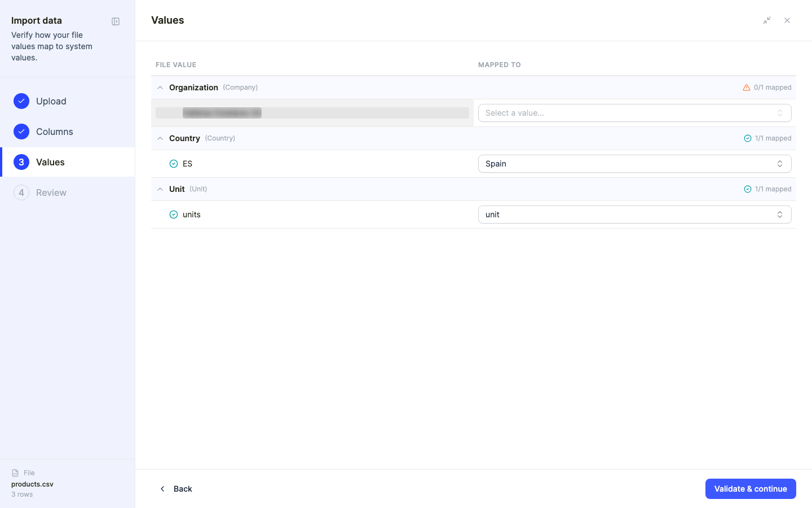Image resolution: width=812 pixels, height=508 pixels.
Task: Click the Import data heading
Action: coord(37,20)
